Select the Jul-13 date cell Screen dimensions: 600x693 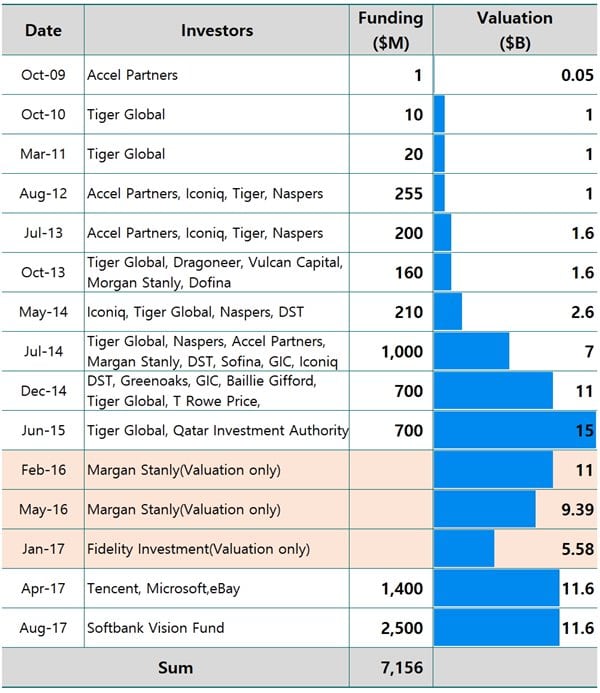click(43, 233)
